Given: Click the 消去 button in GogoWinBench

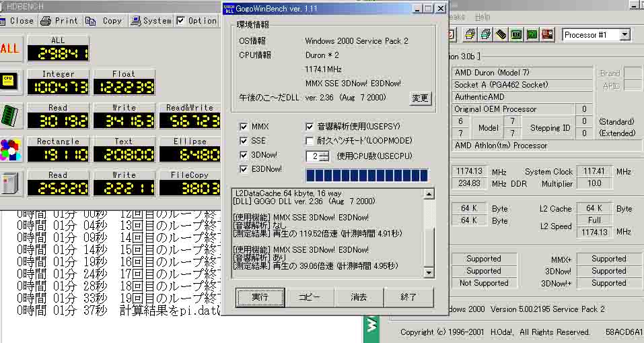Looking at the screenshot, I should pyautogui.click(x=359, y=297).
